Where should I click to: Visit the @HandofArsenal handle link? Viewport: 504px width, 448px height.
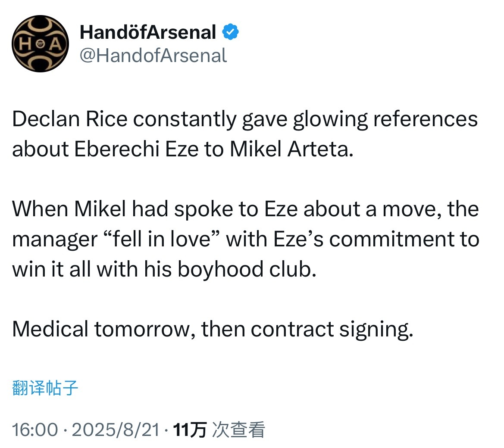(x=153, y=56)
